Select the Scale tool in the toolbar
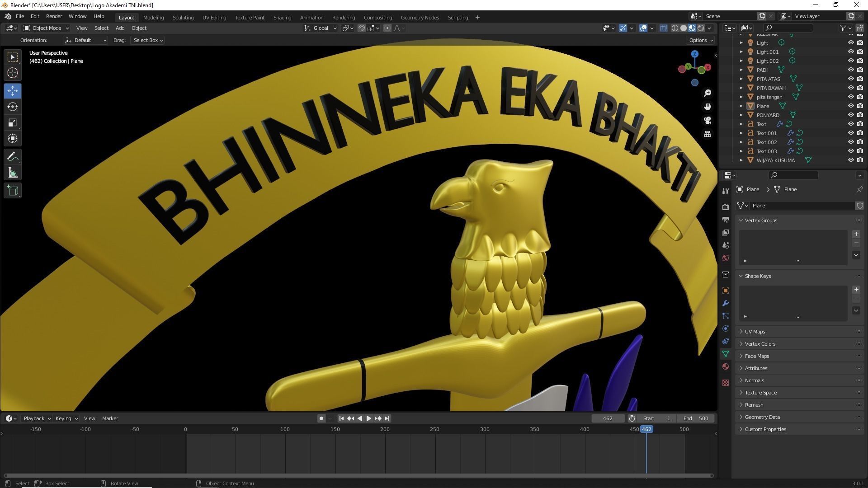The image size is (868, 488). click(x=12, y=123)
